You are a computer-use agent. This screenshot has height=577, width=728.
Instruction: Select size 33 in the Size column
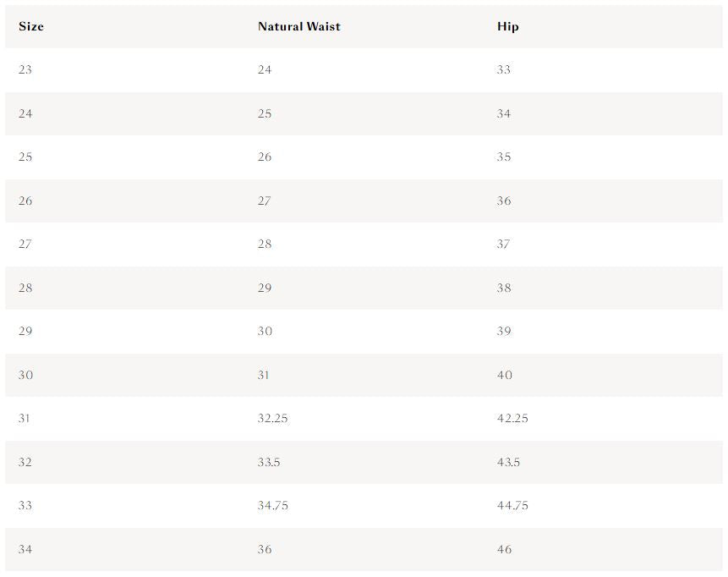25,505
